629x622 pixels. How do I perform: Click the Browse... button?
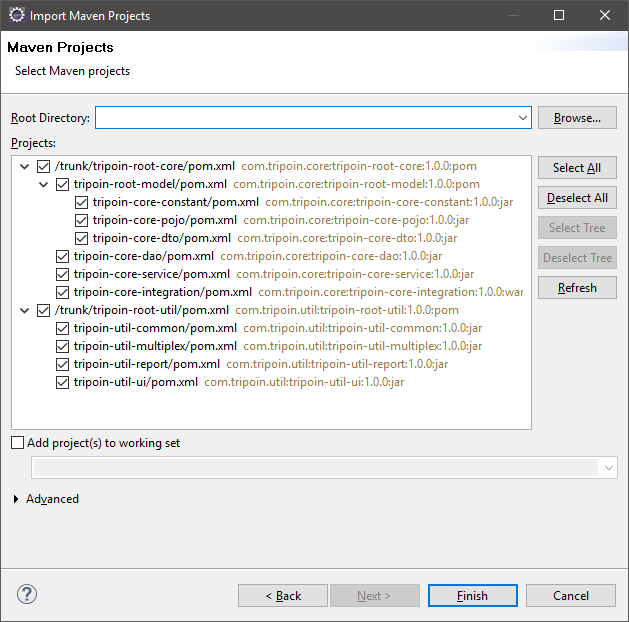[577, 118]
